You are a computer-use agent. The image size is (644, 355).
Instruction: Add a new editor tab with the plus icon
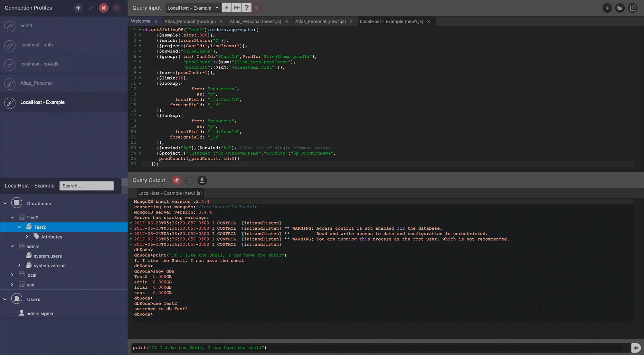tap(607, 8)
